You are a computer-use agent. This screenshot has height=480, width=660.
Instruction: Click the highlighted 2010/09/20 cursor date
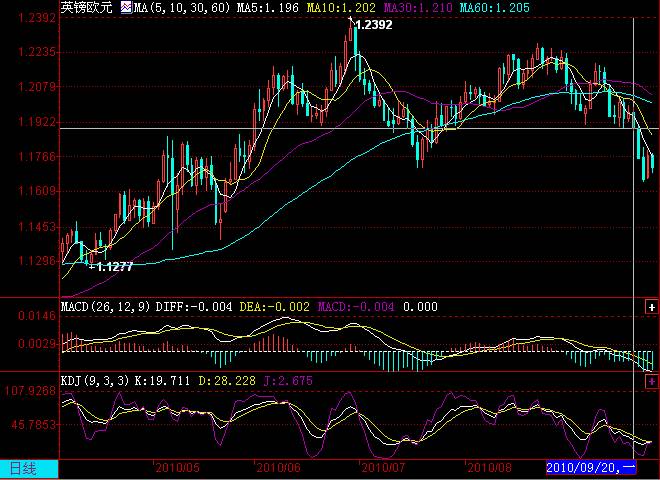click(x=591, y=467)
